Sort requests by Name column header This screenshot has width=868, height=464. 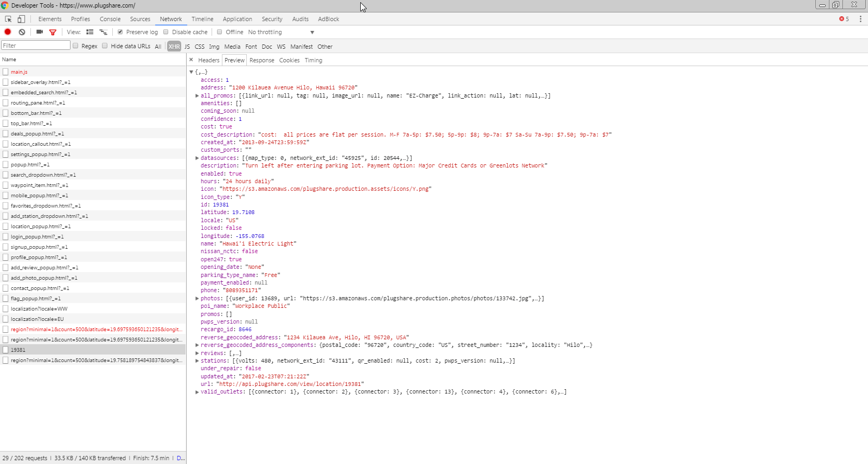pos(93,60)
